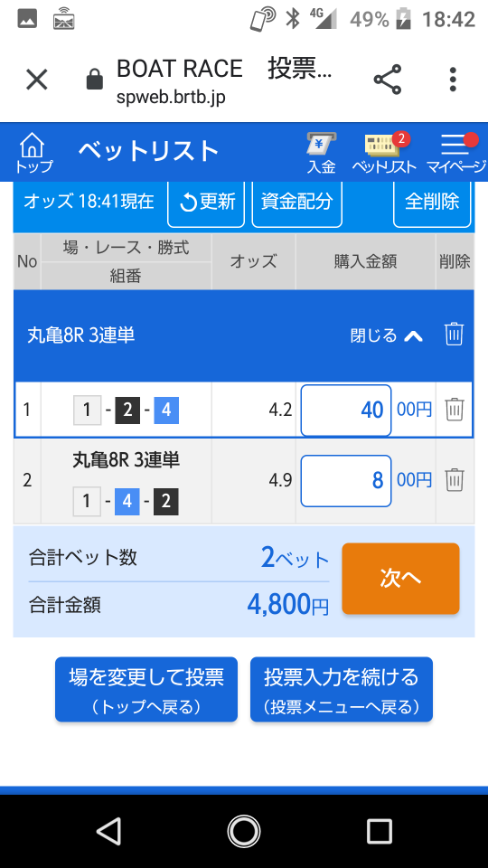Collapse the group using 閉じる chevron
This screenshot has width=488, height=868.
pyautogui.click(x=387, y=335)
